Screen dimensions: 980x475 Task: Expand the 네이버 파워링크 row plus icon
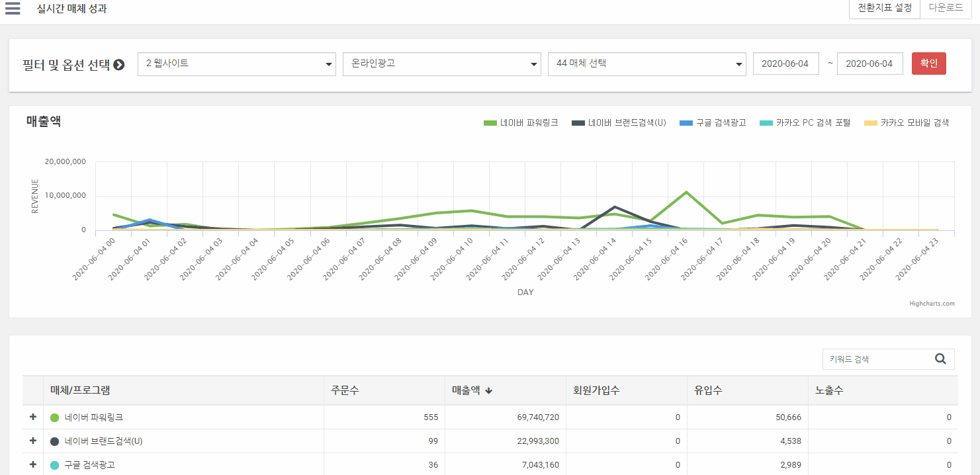(32, 417)
